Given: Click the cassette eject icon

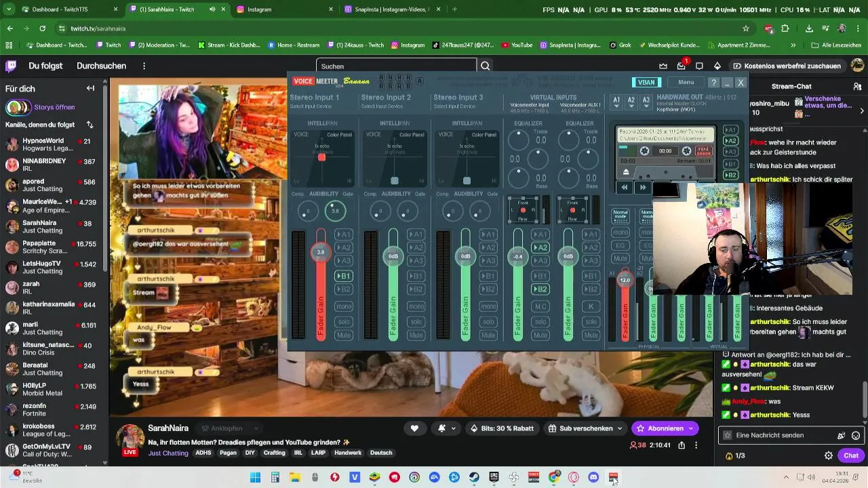Looking at the screenshot, I should tap(626, 171).
